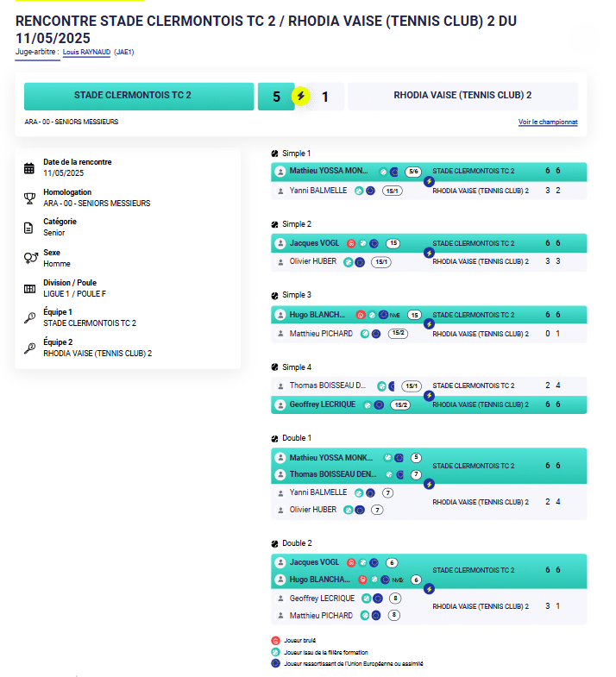Image resolution: width=616 pixels, height=677 pixels.
Task: Click the calendar icon beside Date de la rencontre
Action: pos(29,167)
